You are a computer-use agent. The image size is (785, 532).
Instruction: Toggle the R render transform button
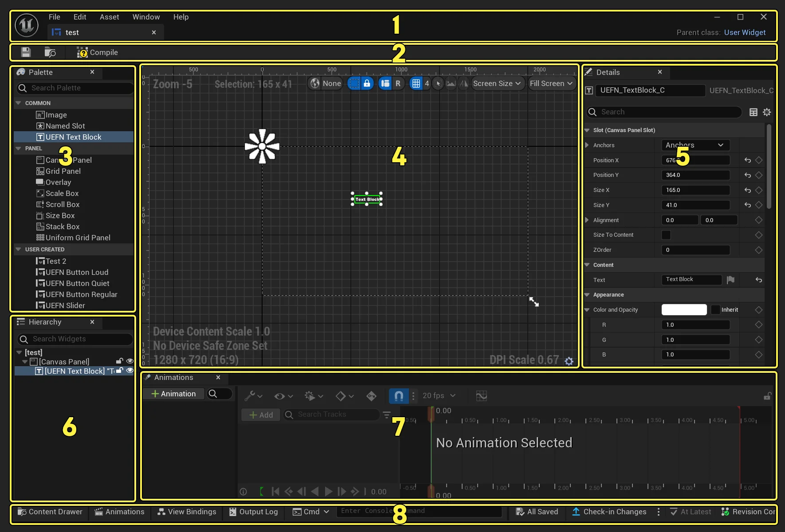(x=398, y=83)
